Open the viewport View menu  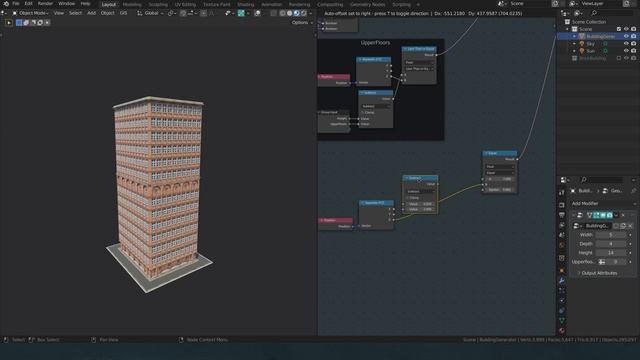(59, 13)
